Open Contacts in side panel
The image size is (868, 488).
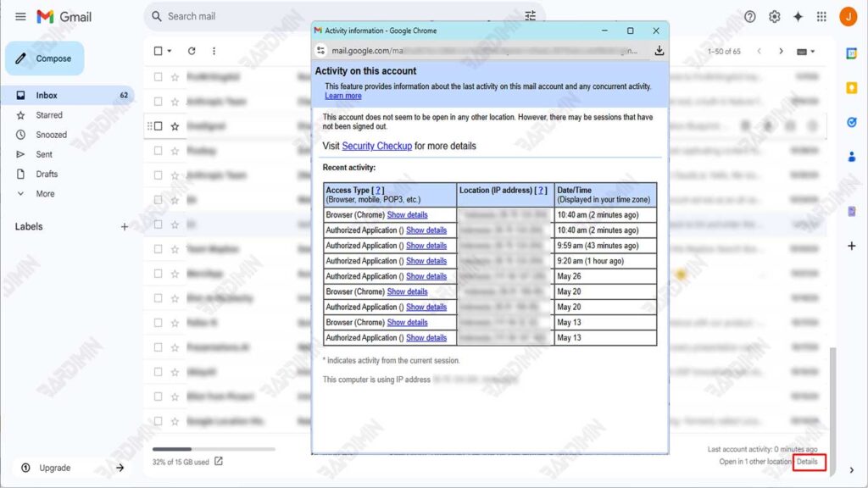851,157
